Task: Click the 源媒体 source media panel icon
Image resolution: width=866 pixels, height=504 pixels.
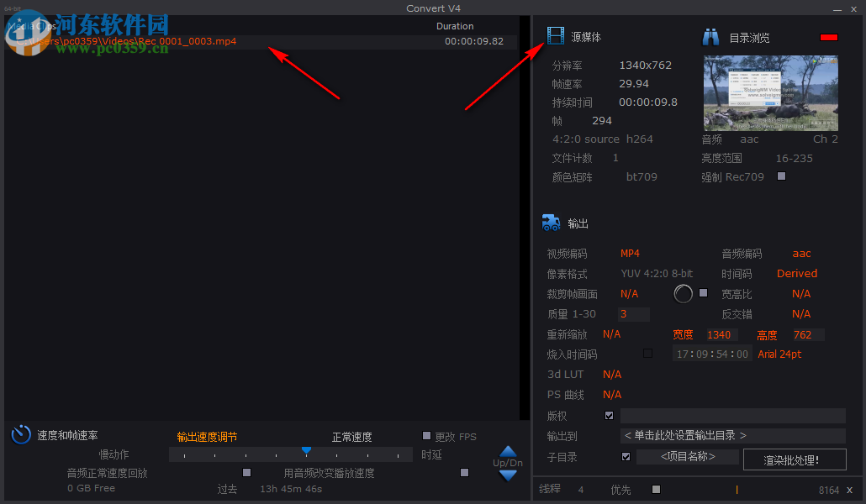Action: 556,35
